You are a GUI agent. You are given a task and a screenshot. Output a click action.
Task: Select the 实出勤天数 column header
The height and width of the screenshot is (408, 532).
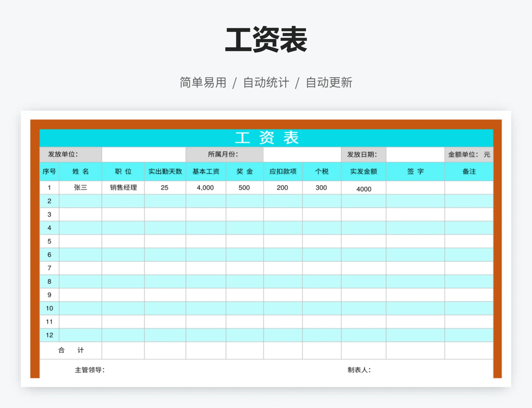pyautogui.click(x=165, y=172)
